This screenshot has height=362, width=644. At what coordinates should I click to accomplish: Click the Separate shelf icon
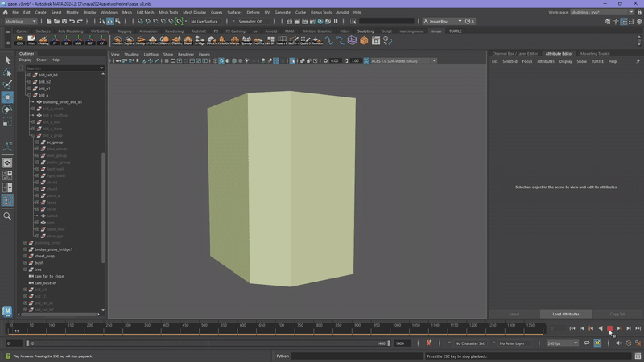[129, 40]
